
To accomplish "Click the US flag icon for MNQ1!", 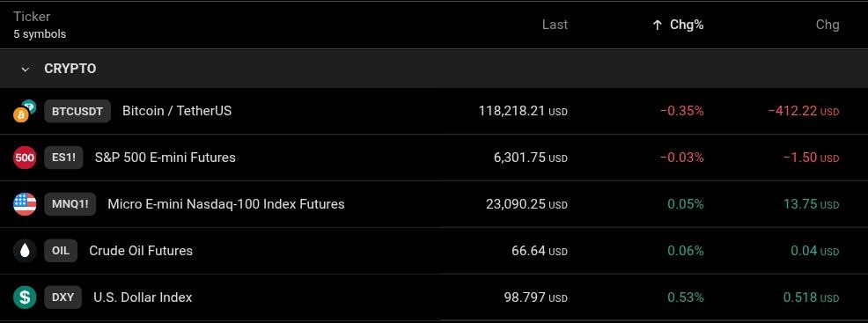I will tap(25, 204).
